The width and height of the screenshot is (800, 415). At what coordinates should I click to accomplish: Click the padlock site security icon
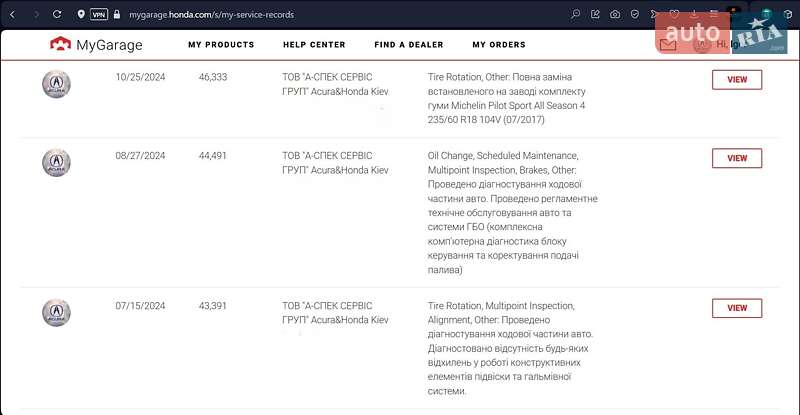point(118,15)
